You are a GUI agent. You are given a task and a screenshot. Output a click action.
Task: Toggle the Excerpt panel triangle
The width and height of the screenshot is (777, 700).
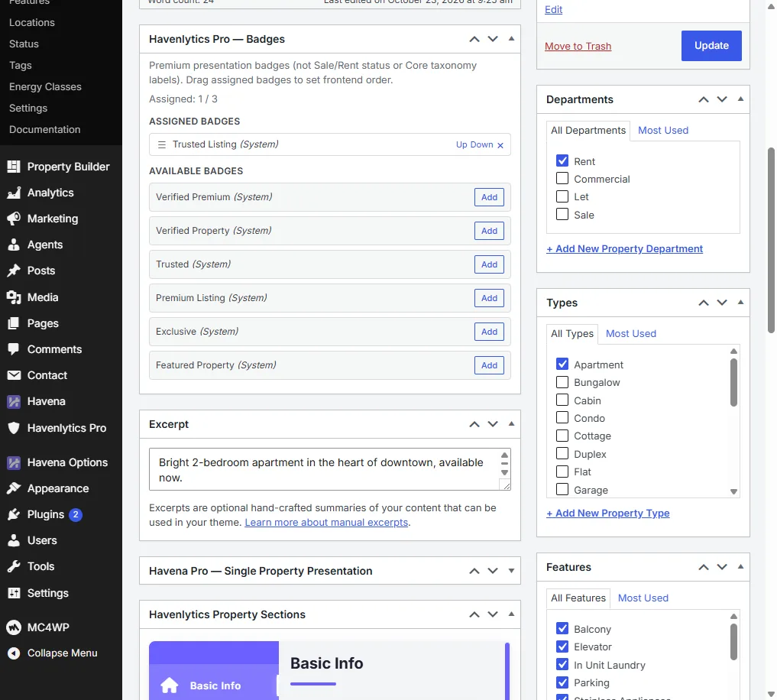pos(511,424)
